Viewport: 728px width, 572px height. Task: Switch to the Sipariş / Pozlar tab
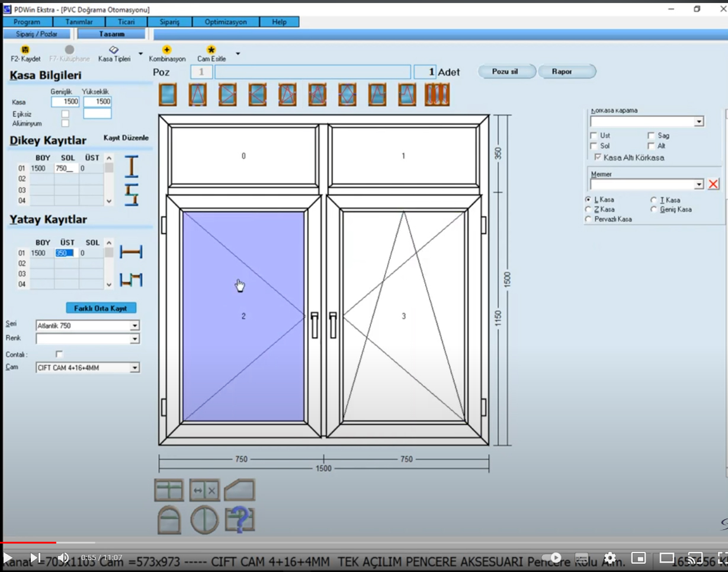coord(37,34)
